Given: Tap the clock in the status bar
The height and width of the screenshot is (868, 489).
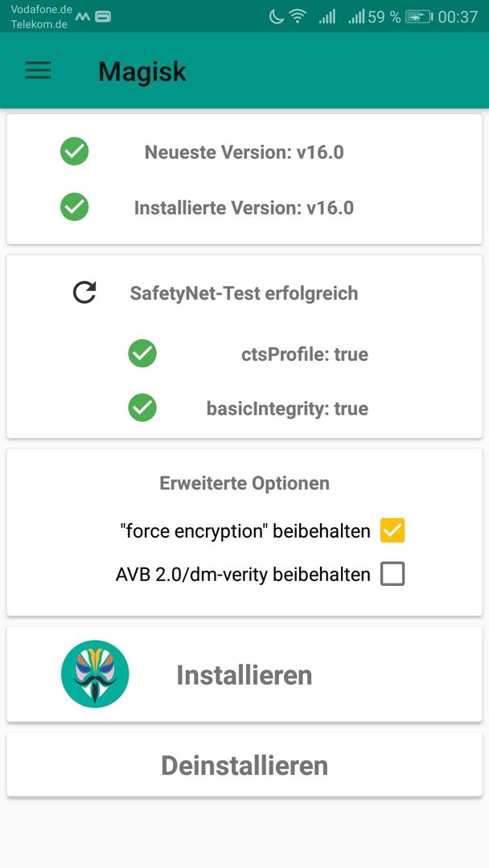Looking at the screenshot, I should pos(458,17).
